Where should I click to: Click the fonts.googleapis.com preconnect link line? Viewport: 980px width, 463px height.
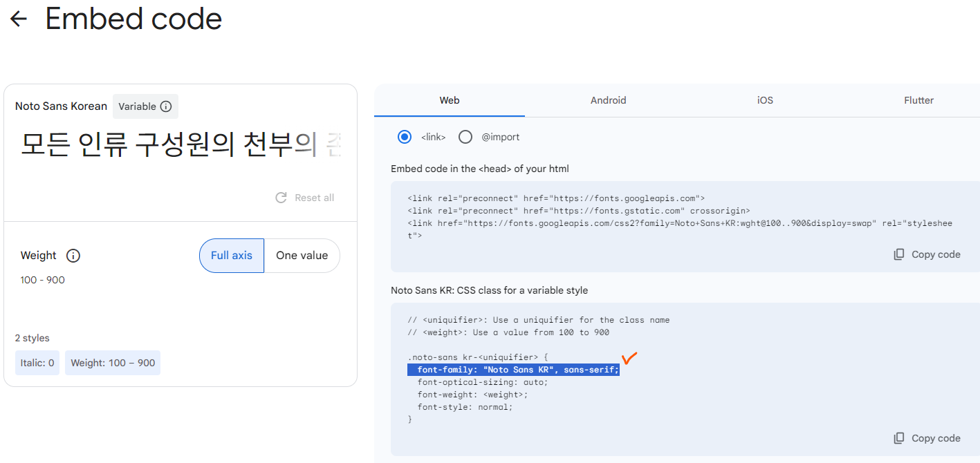point(556,198)
